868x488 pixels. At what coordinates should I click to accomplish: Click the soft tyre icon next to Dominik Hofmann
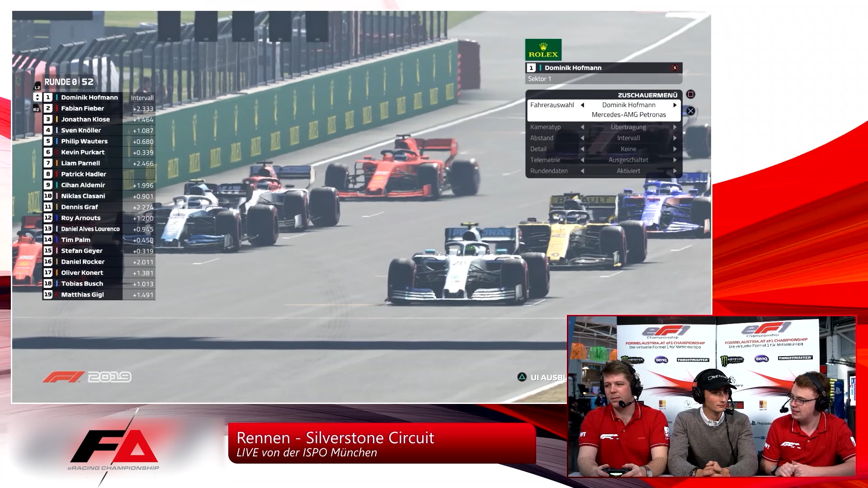pyautogui.click(x=675, y=68)
